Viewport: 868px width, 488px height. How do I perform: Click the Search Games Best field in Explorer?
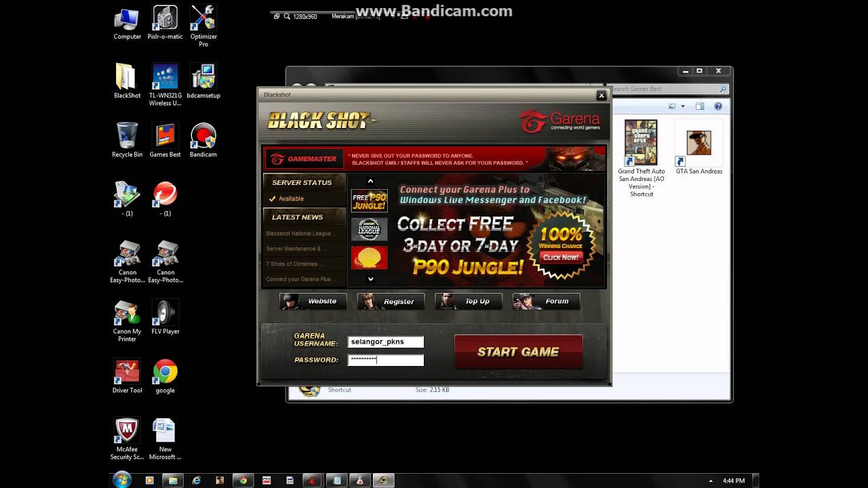pos(668,89)
